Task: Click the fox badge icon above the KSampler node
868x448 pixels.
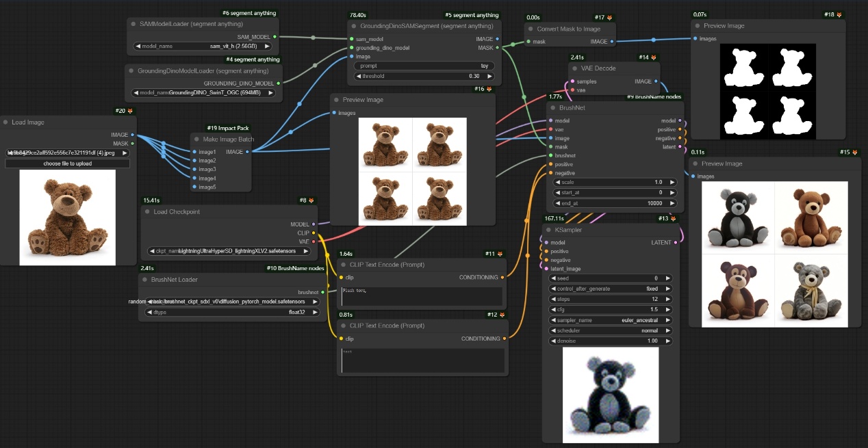Action: [x=672, y=219]
